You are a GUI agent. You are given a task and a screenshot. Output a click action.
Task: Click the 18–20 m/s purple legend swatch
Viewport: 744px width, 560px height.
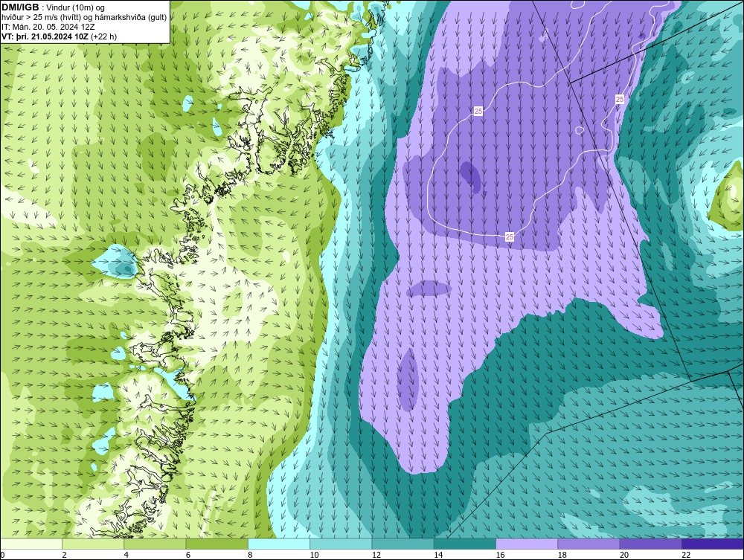click(589, 544)
